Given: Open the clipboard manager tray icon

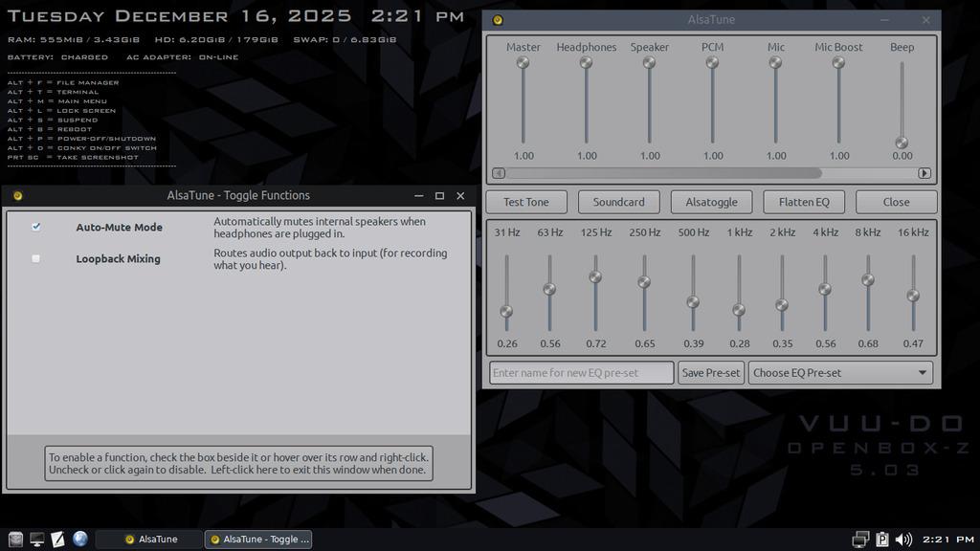Looking at the screenshot, I should pyautogui.click(x=882, y=540).
